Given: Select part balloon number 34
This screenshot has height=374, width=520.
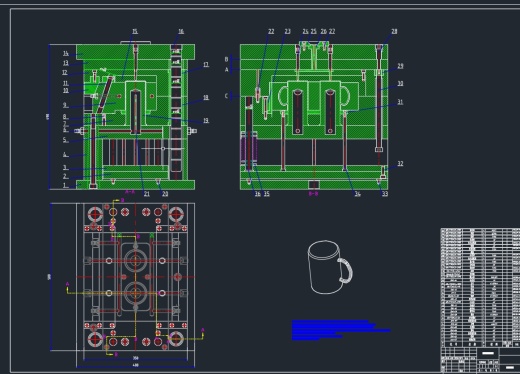Looking at the screenshot, I should coord(357,194).
